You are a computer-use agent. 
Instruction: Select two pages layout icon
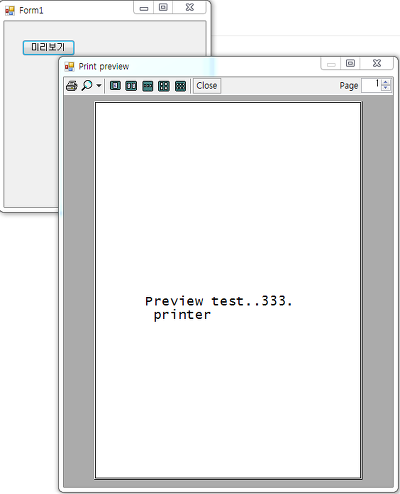tap(131, 86)
